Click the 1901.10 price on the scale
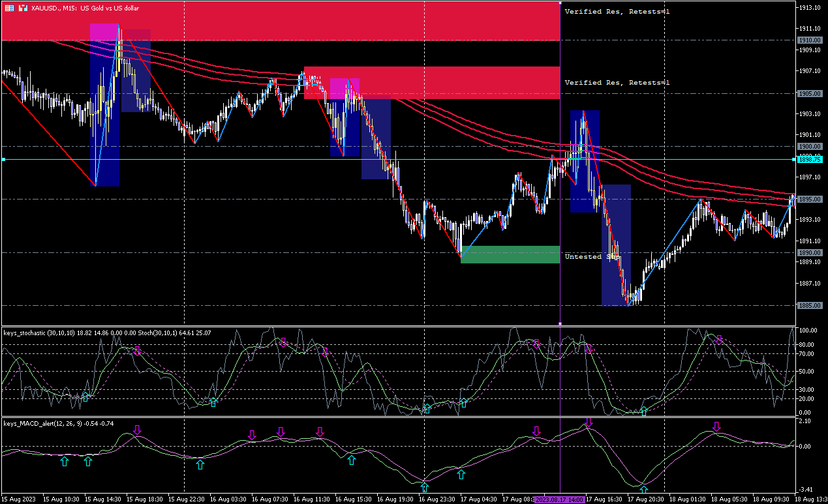This screenshot has width=828, height=504. [810, 135]
